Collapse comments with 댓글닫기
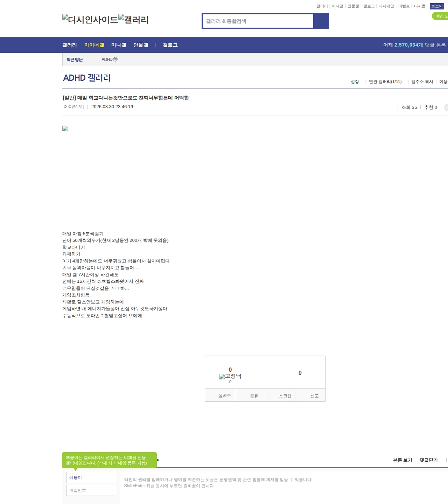 428,460
